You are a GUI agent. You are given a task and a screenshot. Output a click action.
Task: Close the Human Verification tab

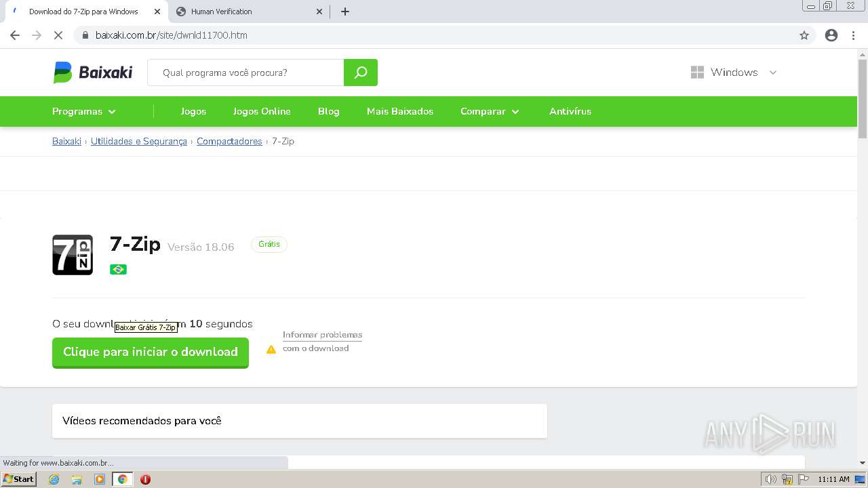click(x=320, y=12)
